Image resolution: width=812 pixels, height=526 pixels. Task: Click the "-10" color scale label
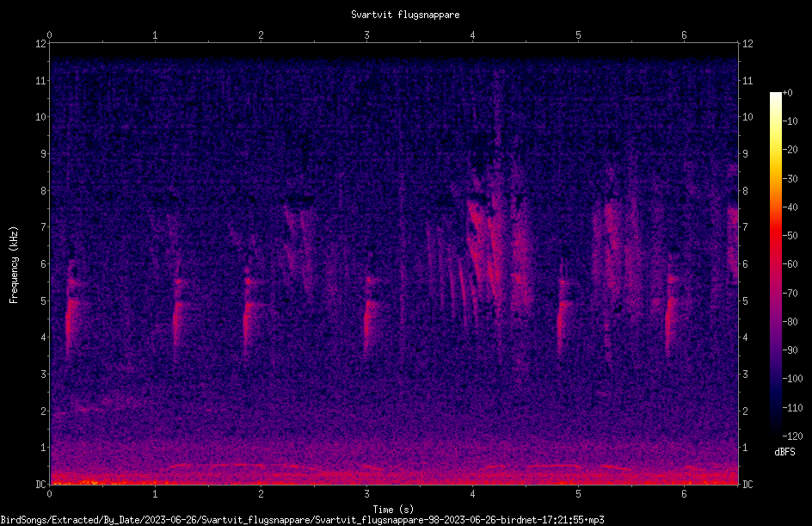(x=790, y=121)
